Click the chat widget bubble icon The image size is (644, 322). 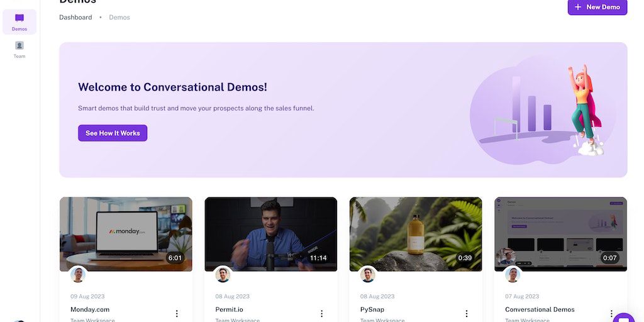[625, 316]
